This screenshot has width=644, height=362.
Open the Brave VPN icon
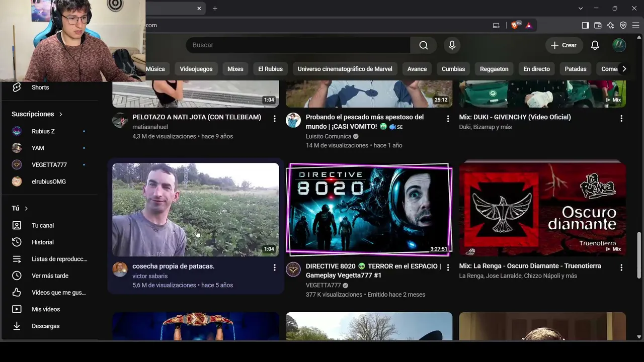623,25
